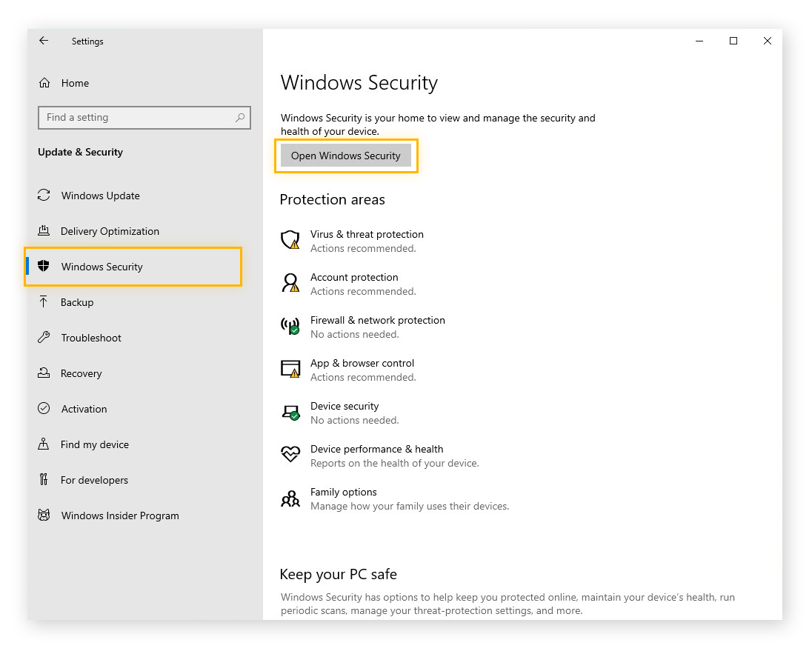Screen dimensions: 812x654
Task: Open Firewall & network protection link
Action: (378, 320)
